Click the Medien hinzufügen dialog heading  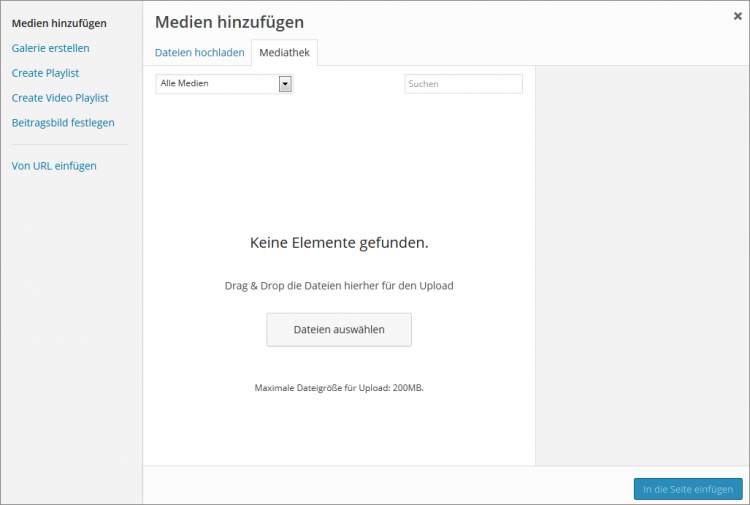pos(229,22)
